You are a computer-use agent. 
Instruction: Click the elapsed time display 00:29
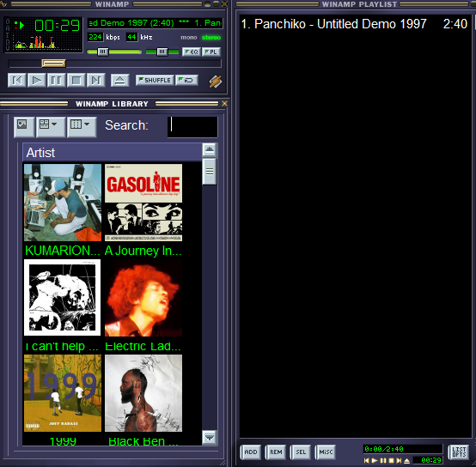click(x=58, y=26)
